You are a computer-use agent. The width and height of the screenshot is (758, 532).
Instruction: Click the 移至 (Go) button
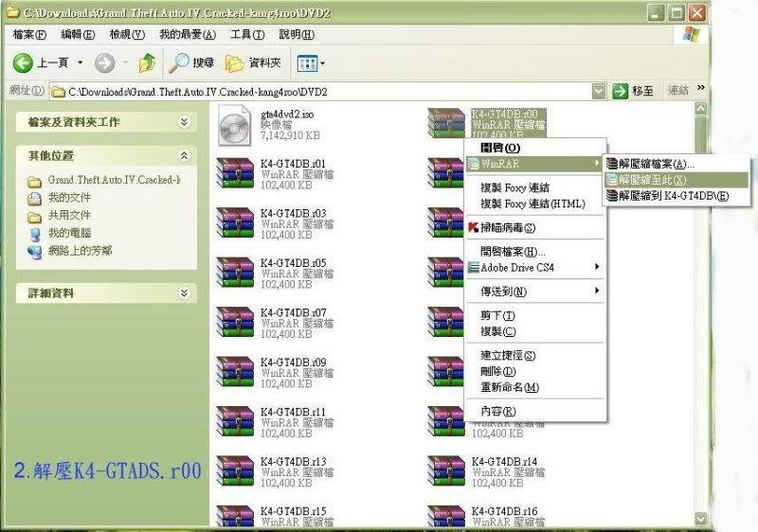coord(633,91)
